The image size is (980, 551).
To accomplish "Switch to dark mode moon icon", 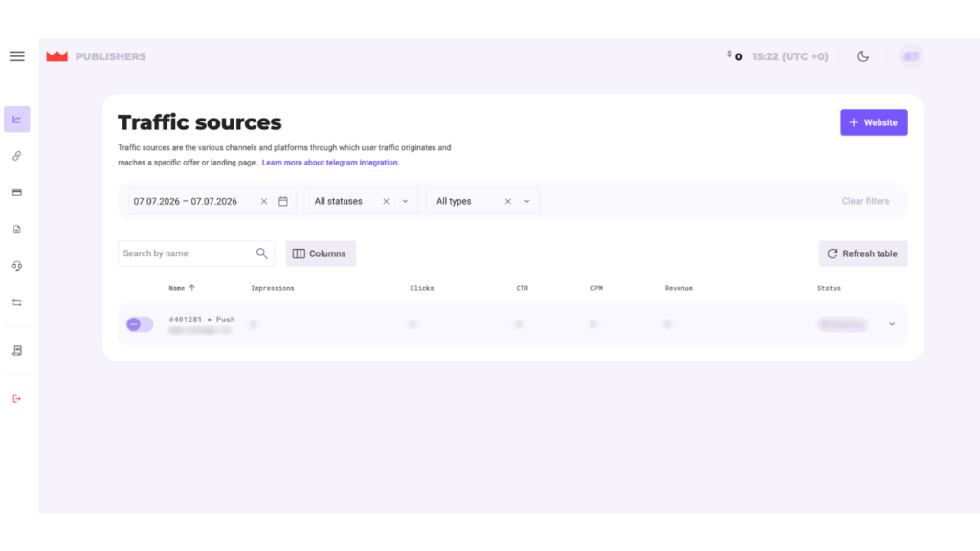I will click(863, 56).
